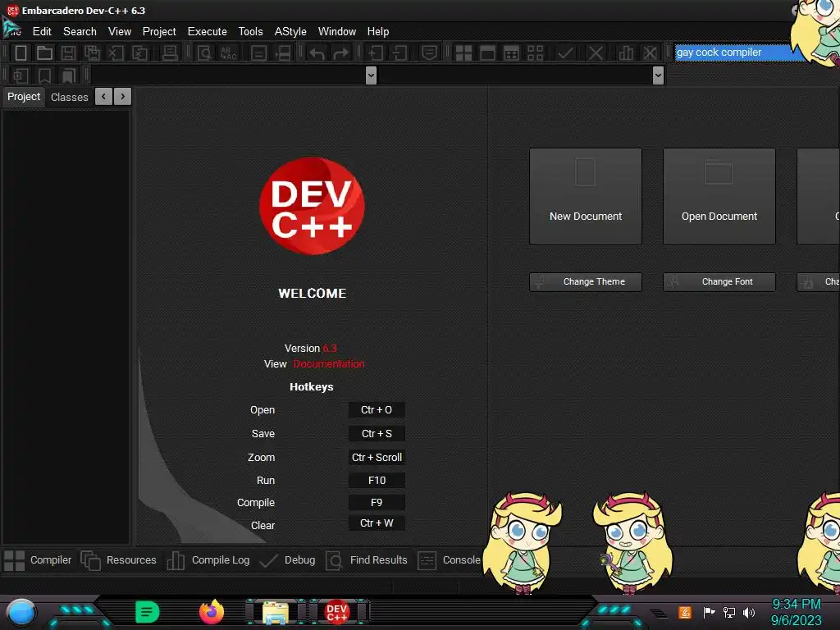This screenshot has height=630, width=840.
Task: Click the Insert snippet icon in second toolbar
Action: (21, 75)
